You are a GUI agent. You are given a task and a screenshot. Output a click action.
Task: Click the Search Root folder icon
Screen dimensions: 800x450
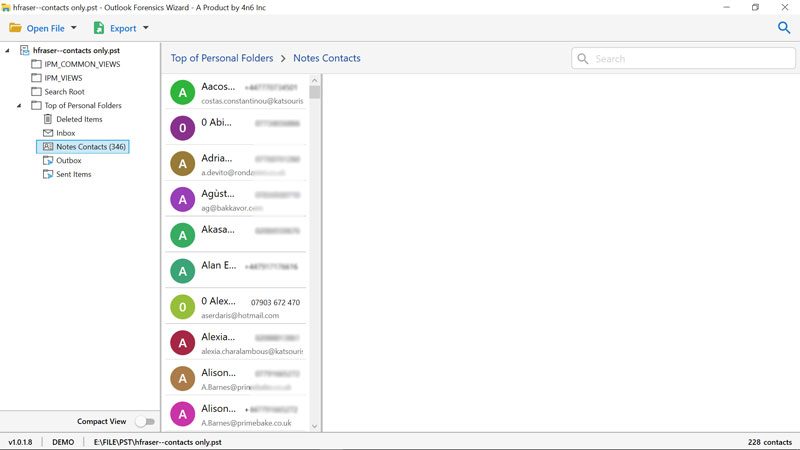tap(36, 91)
